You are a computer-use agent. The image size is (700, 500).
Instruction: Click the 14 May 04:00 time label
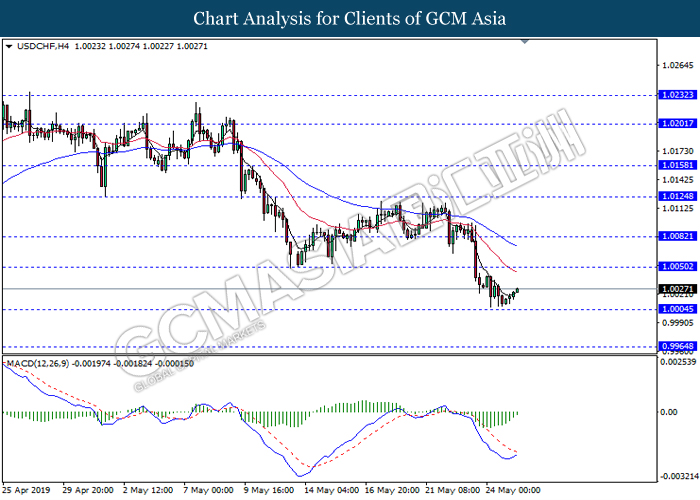(331, 490)
